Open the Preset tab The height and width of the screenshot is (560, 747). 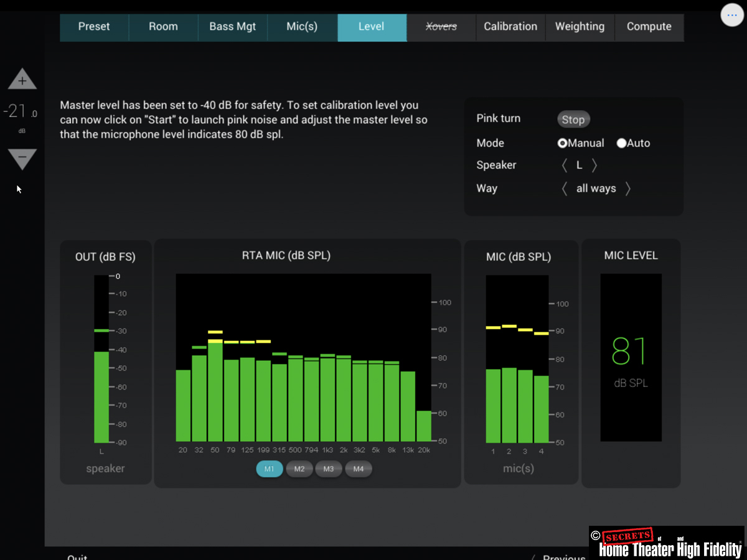tap(94, 27)
